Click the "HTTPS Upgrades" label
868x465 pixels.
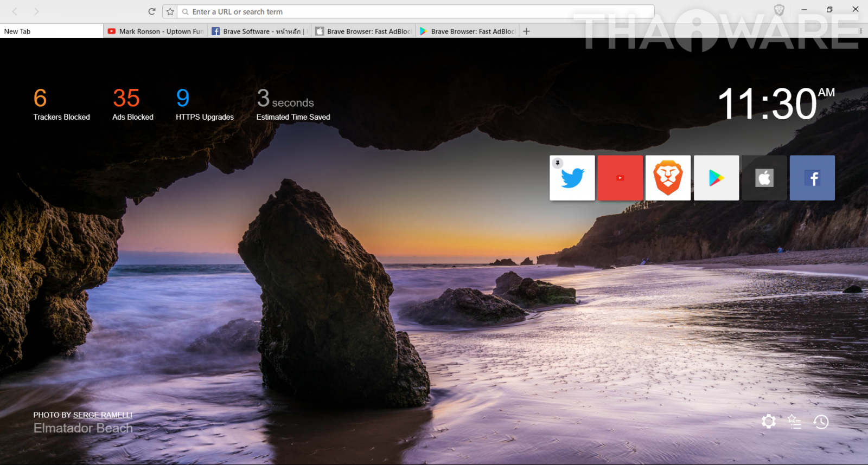[x=205, y=117]
